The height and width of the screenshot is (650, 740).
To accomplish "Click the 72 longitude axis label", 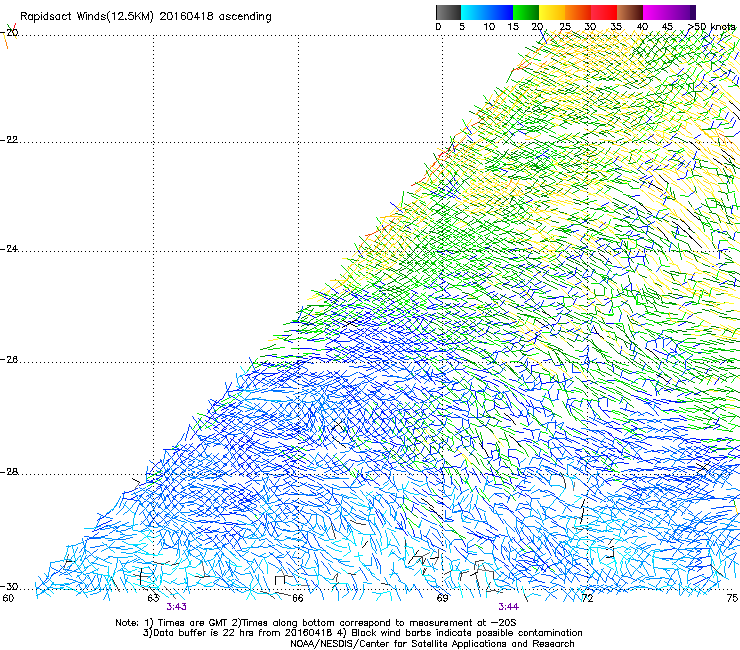I will tap(587, 598).
